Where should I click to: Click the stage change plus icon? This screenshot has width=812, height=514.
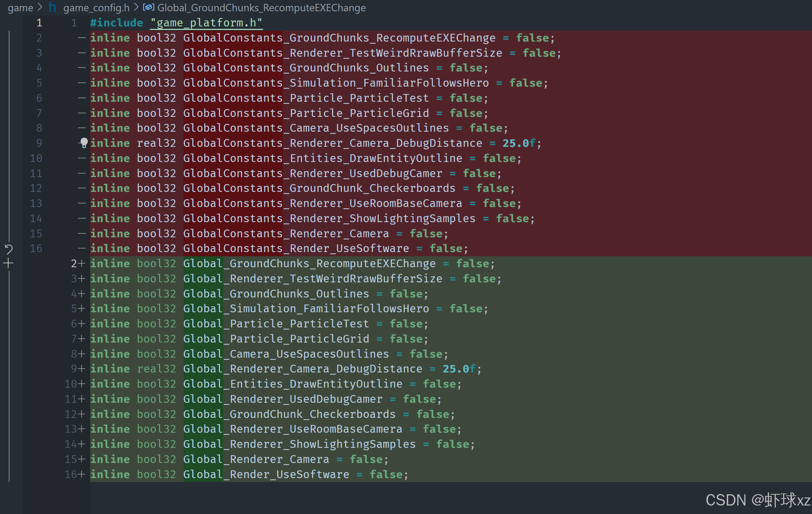(x=8, y=263)
